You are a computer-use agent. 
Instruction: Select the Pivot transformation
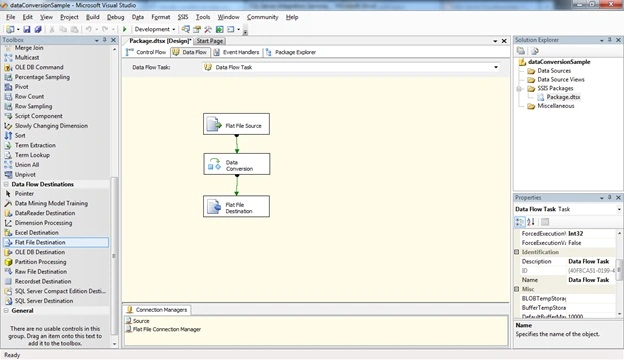click(21, 87)
